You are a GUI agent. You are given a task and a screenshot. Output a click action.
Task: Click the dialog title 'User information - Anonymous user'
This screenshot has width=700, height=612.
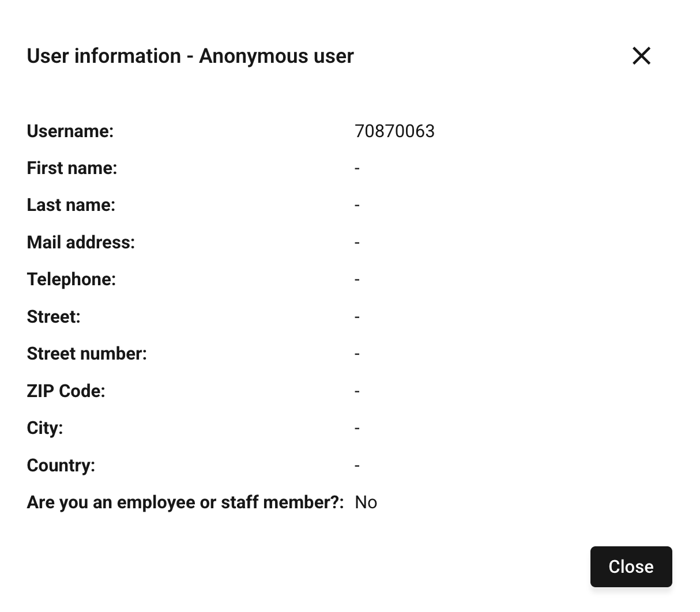tap(190, 56)
